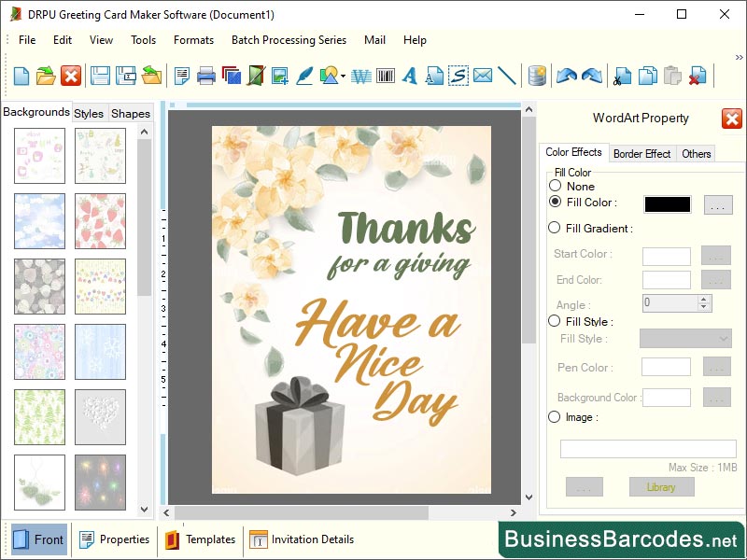The image size is (747, 560).
Task: Switch to the Border Effect tab
Action: click(641, 153)
